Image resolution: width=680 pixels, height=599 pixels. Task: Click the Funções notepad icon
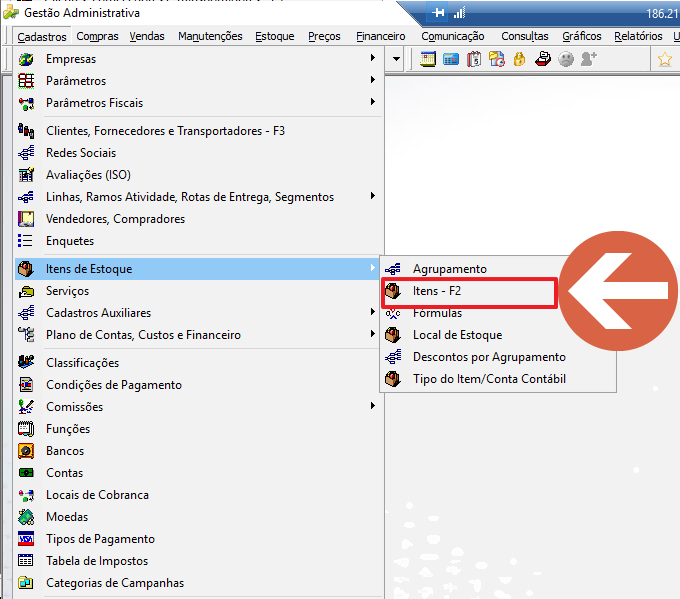coord(26,429)
